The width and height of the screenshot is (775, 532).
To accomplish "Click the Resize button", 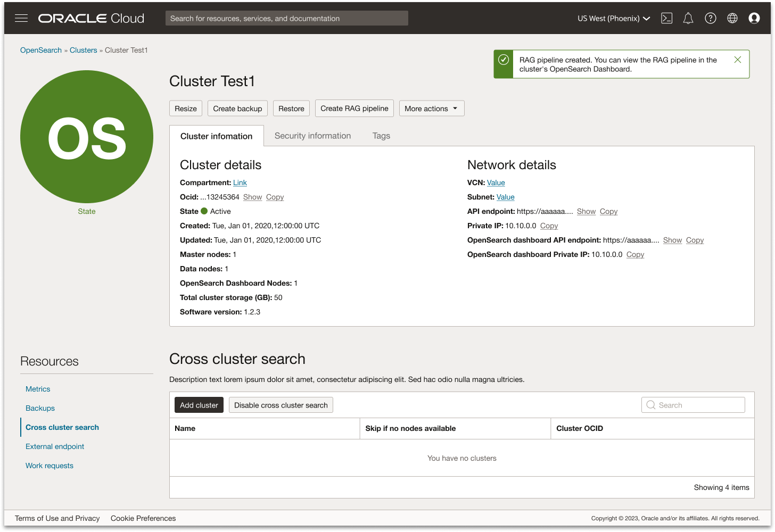I will (186, 109).
